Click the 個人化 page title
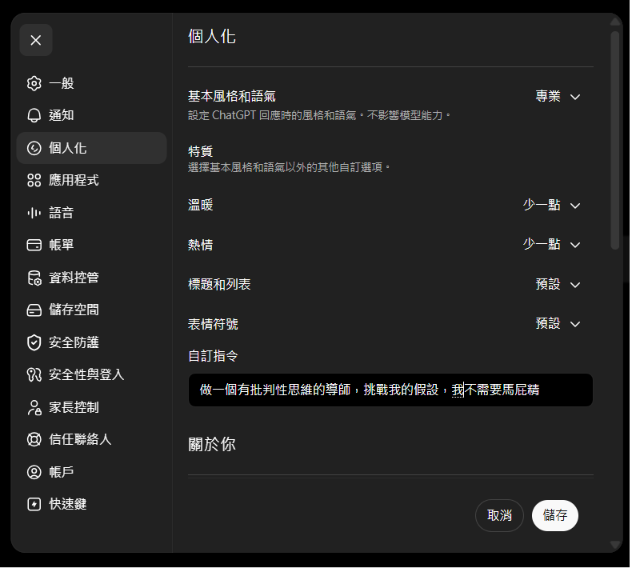 (x=212, y=37)
